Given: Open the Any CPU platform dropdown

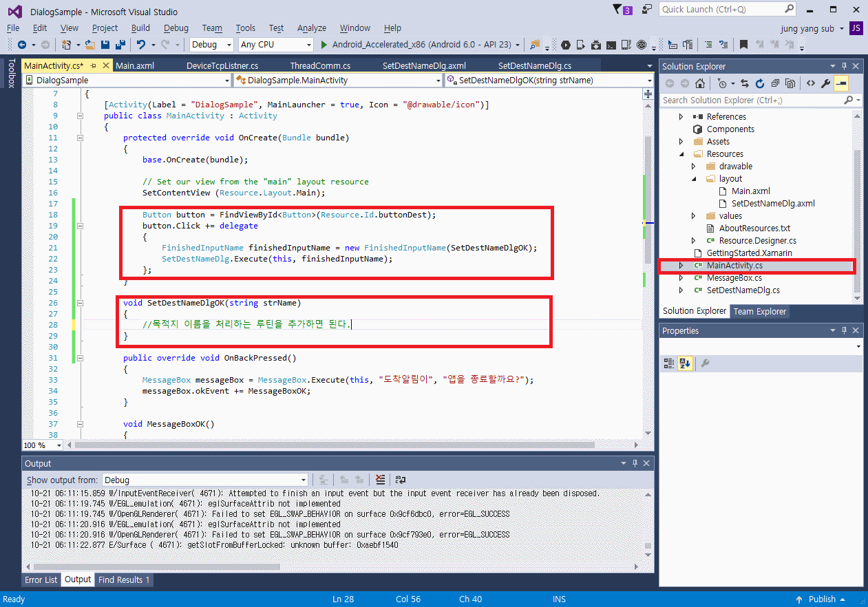Looking at the screenshot, I should click(x=275, y=45).
